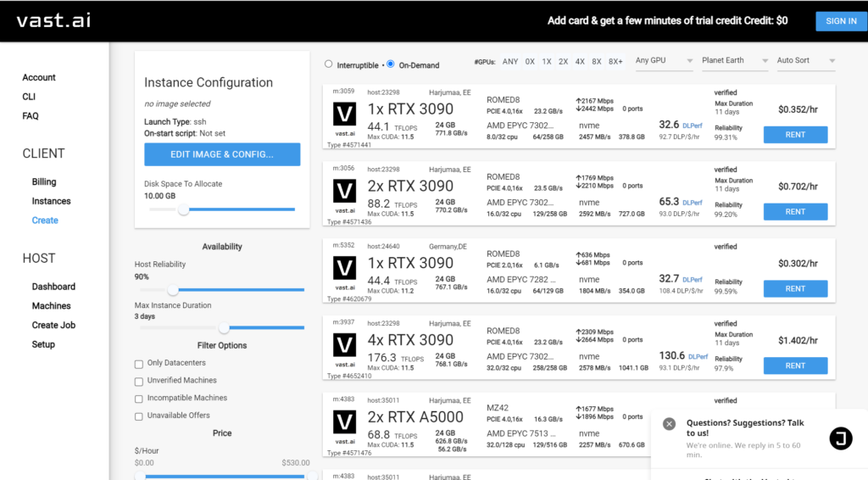
Task: Toggle Incompatible Machines checkbox
Action: [139, 399]
